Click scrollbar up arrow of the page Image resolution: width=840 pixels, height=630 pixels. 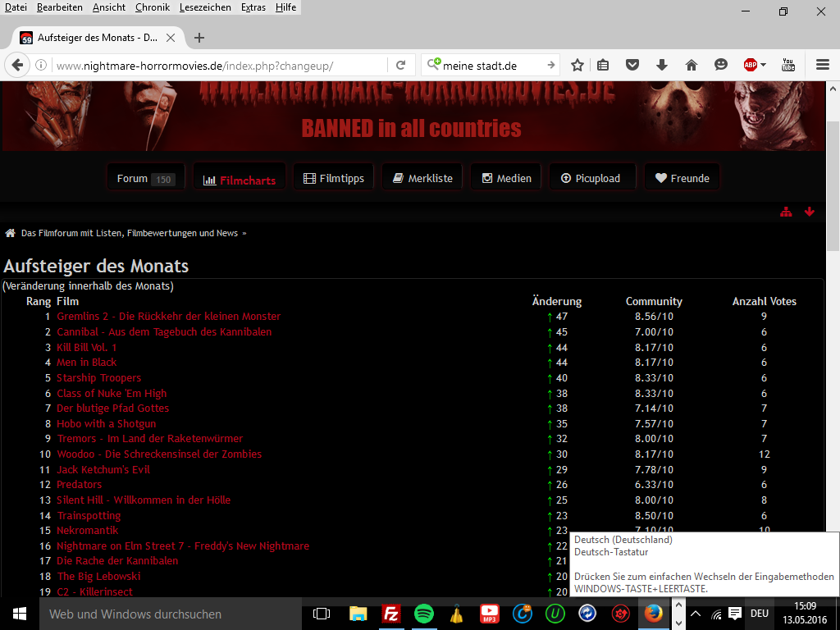click(833, 89)
